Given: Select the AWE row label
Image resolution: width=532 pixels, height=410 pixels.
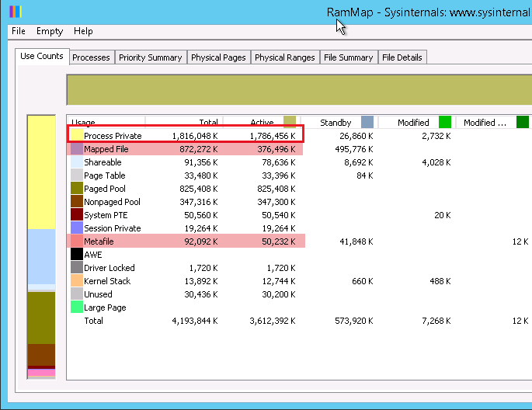Looking at the screenshot, I should coord(93,255).
